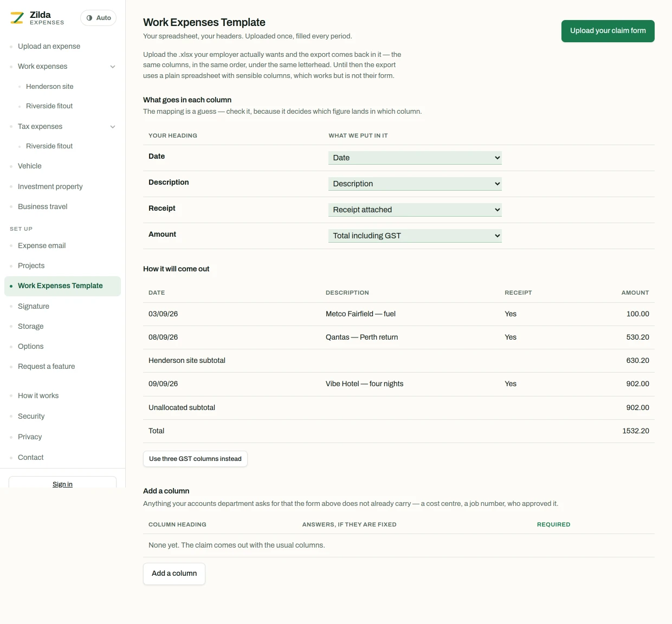Click the 630.20 subtotal amount
Screen dimensions: 672x624
coord(638,361)
